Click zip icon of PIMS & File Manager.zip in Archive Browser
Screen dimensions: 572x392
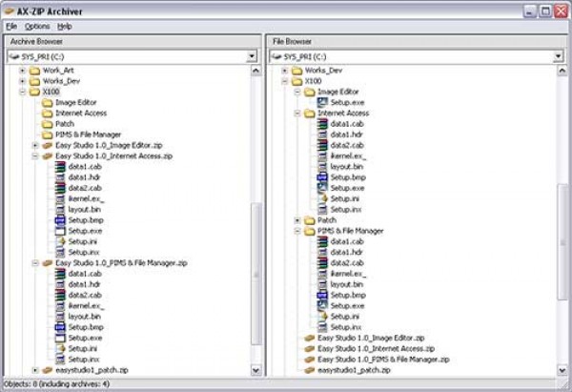tap(47, 263)
